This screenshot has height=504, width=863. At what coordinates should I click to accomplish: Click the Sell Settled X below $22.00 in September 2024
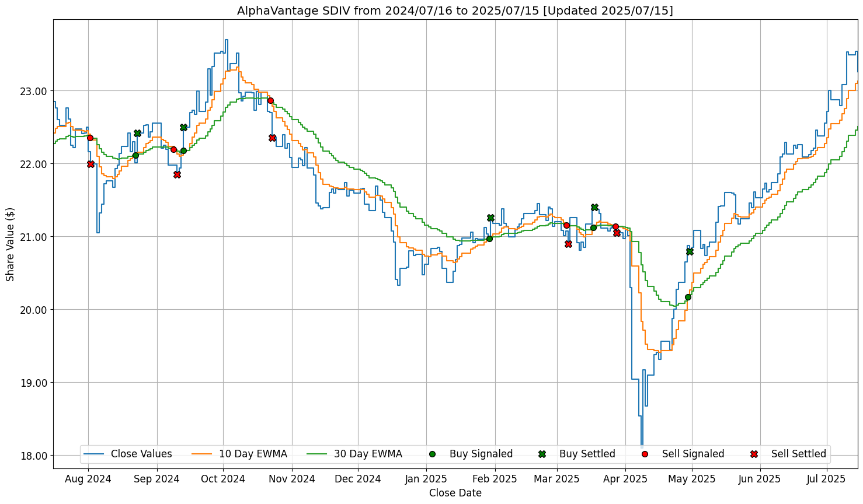(x=177, y=174)
